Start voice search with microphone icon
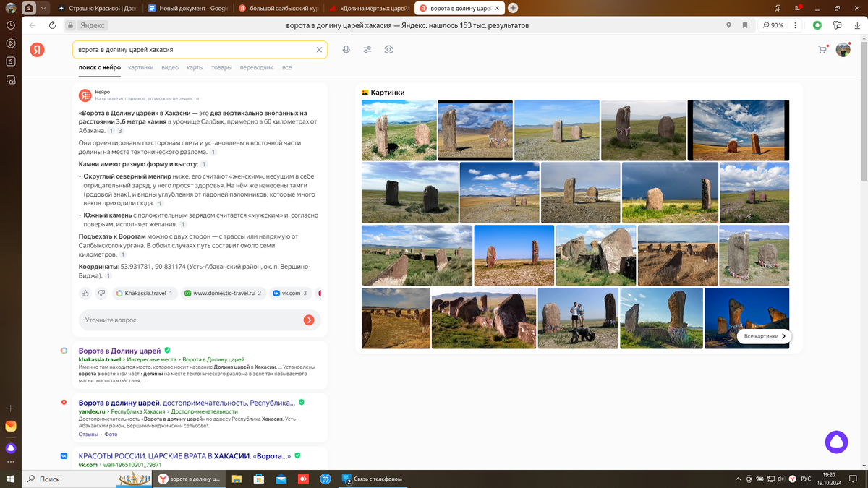Image resolution: width=868 pixels, height=488 pixels. [x=346, y=50]
